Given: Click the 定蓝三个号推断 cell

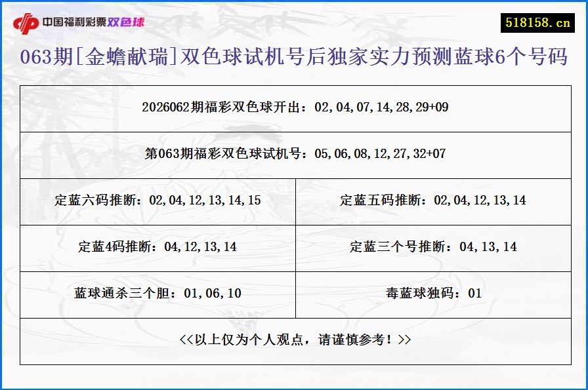Looking at the screenshot, I should 434,248.
